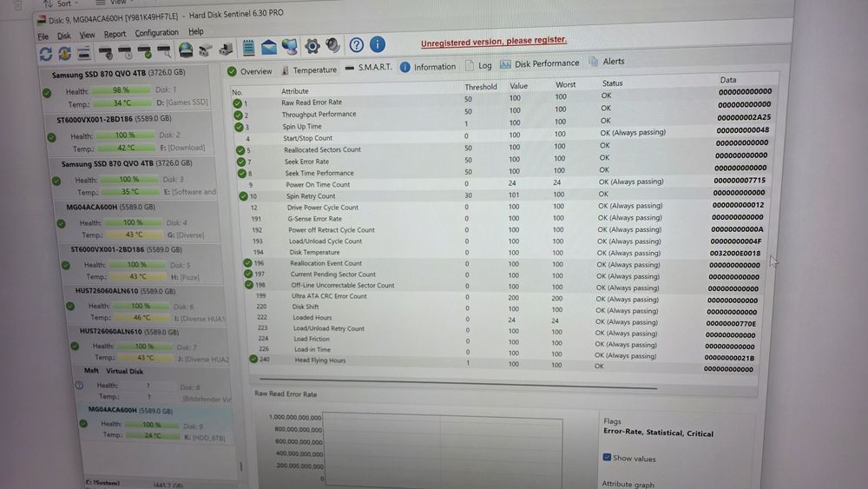Sort by the Status column header
The width and height of the screenshot is (868, 489).
point(612,83)
